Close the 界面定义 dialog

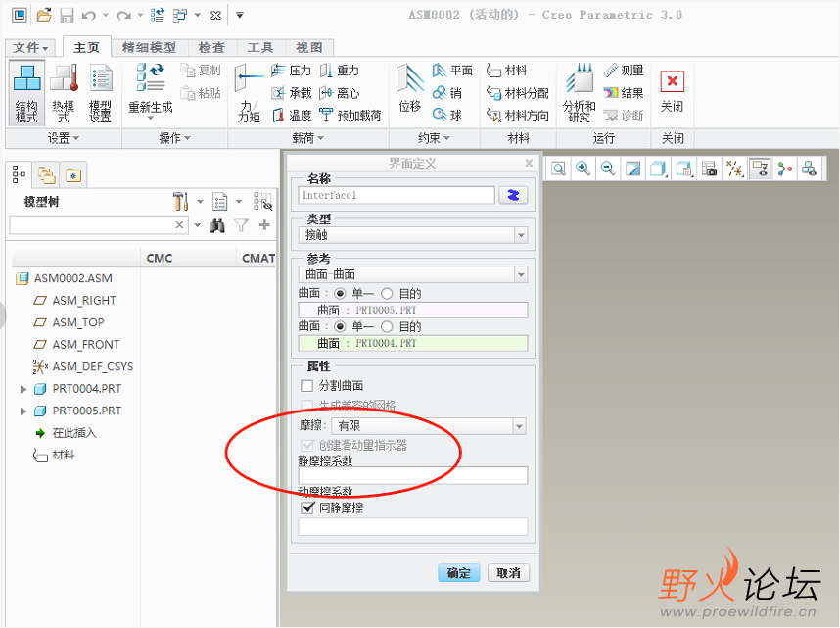[529, 163]
